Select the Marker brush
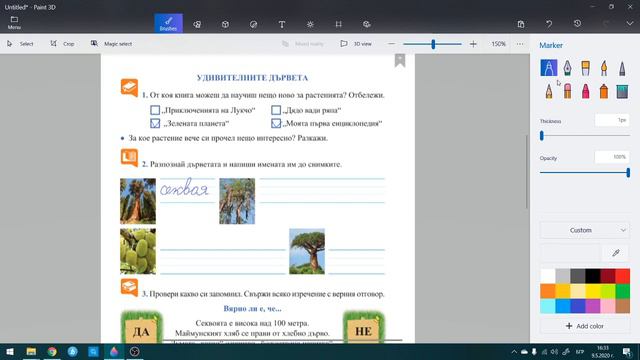 click(x=549, y=68)
